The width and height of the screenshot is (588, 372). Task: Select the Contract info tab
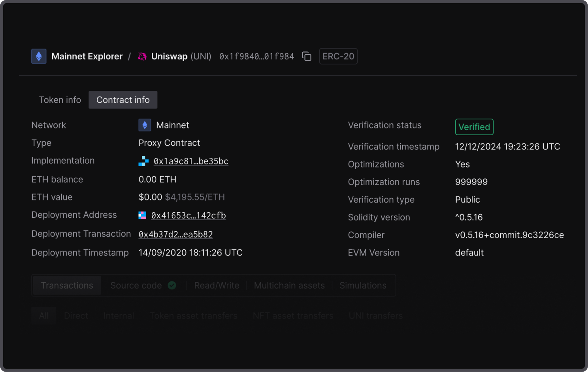(x=123, y=100)
